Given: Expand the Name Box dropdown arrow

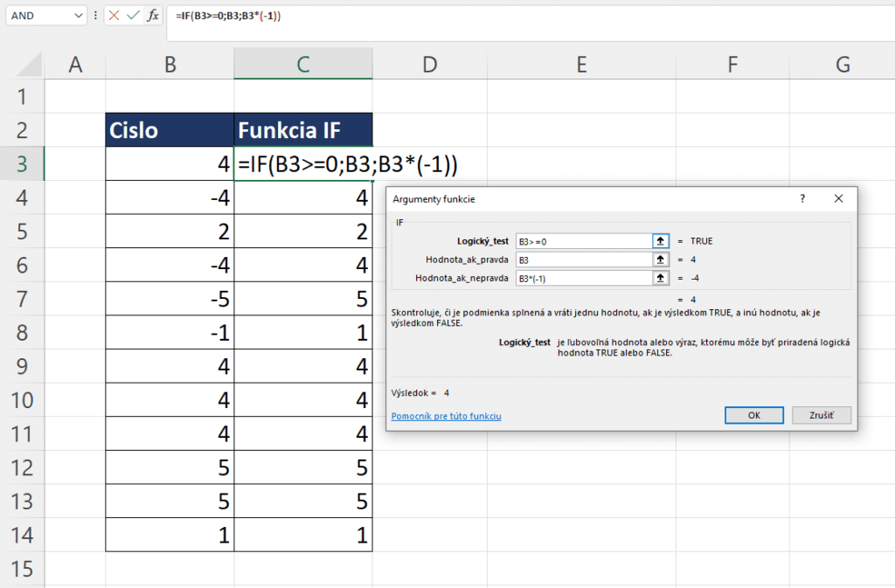Looking at the screenshot, I should (x=80, y=16).
